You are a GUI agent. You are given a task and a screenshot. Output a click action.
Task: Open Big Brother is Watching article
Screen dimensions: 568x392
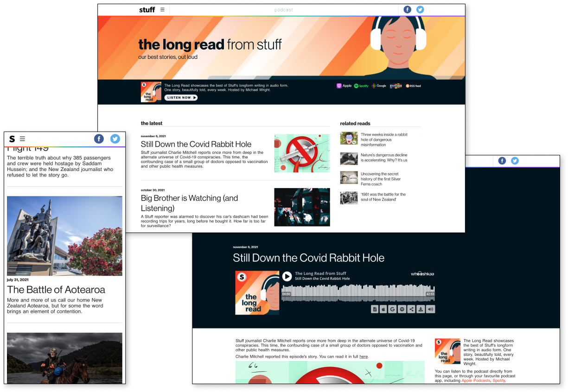(x=190, y=203)
